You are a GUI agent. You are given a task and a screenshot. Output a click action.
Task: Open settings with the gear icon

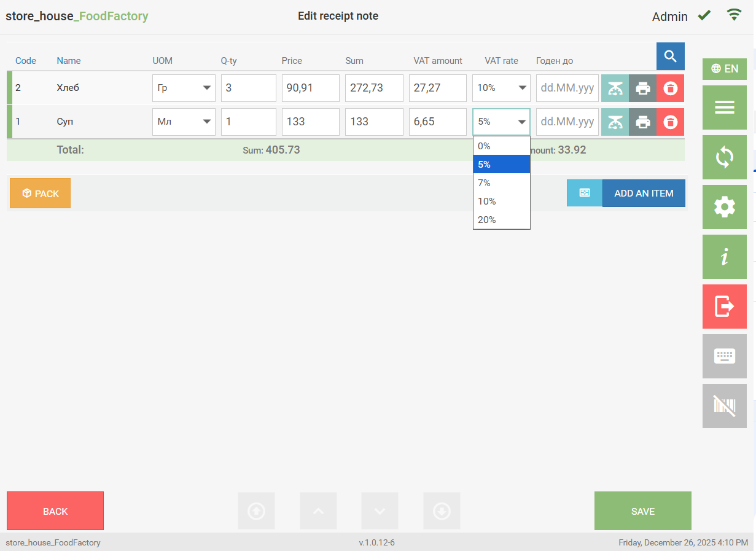pyautogui.click(x=724, y=207)
